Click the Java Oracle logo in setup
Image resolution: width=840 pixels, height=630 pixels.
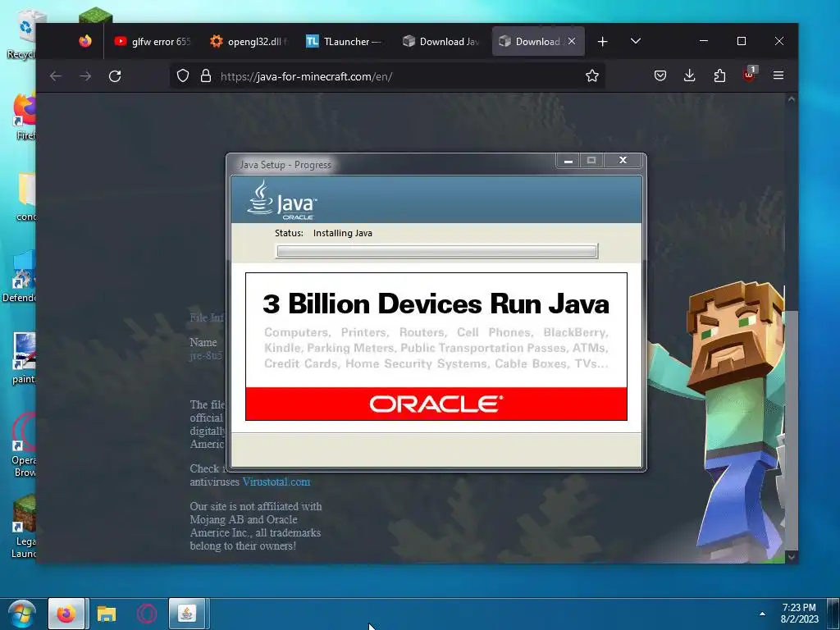coord(282,200)
